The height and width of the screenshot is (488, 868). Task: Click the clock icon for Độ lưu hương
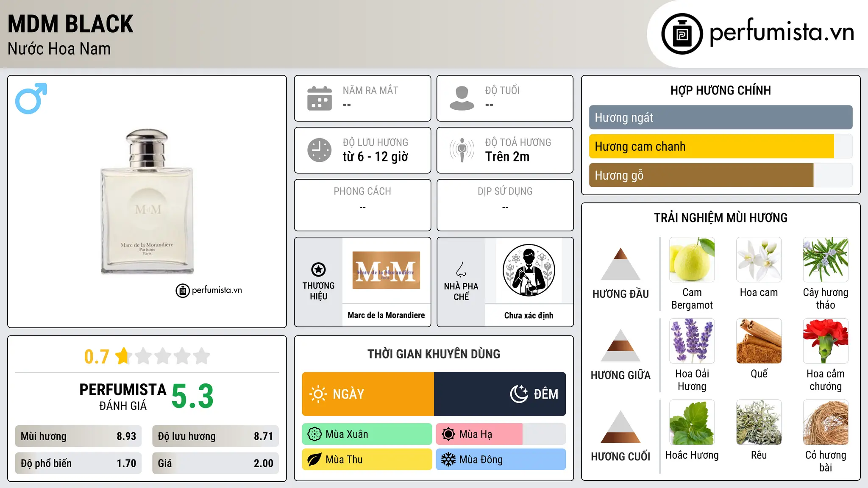coord(320,150)
